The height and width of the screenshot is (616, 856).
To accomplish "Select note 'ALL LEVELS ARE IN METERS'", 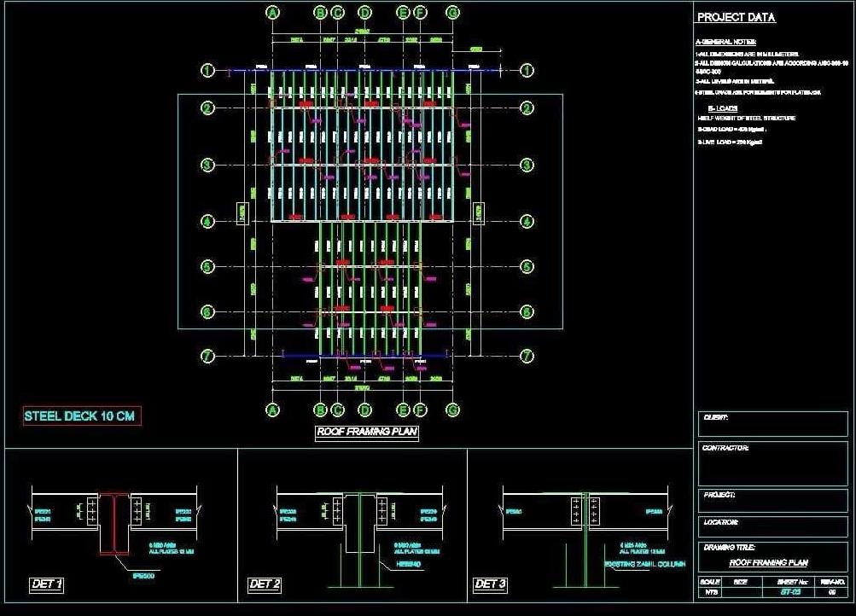I will [x=734, y=81].
